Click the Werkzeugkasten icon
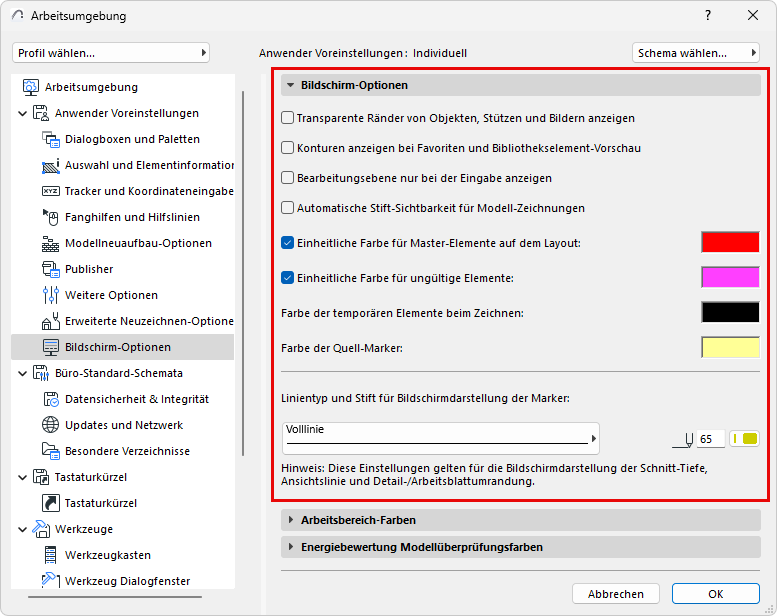The width and height of the screenshot is (777, 616). pyautogui.click(x=51, y=555)
